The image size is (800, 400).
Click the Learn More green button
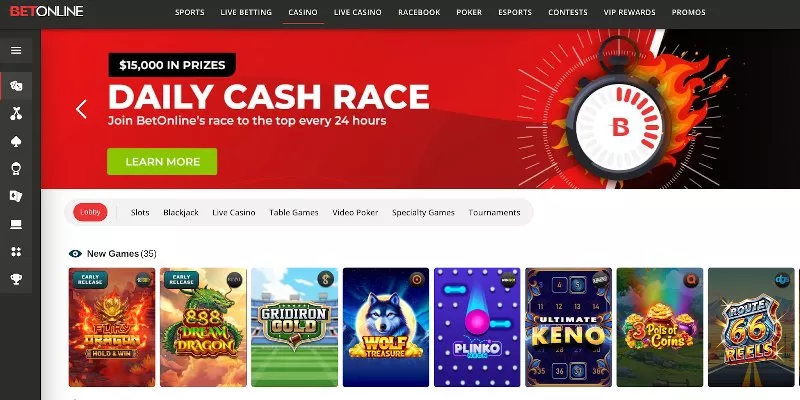(x=162, y=162)
